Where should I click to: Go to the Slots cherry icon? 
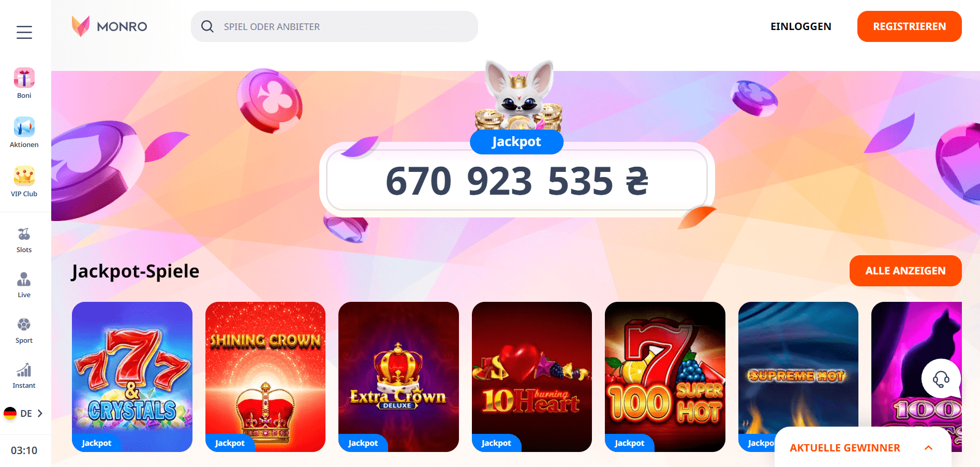coord(24,235)
